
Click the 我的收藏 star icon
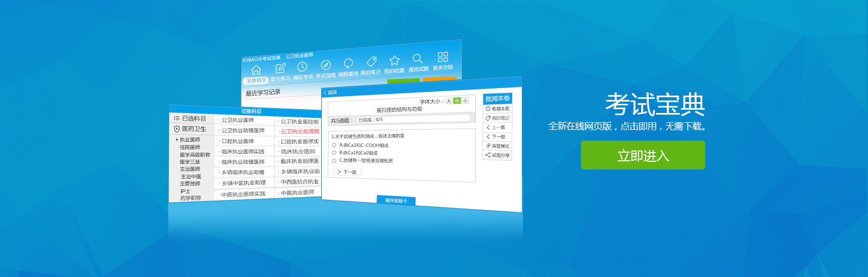(394, 60)
